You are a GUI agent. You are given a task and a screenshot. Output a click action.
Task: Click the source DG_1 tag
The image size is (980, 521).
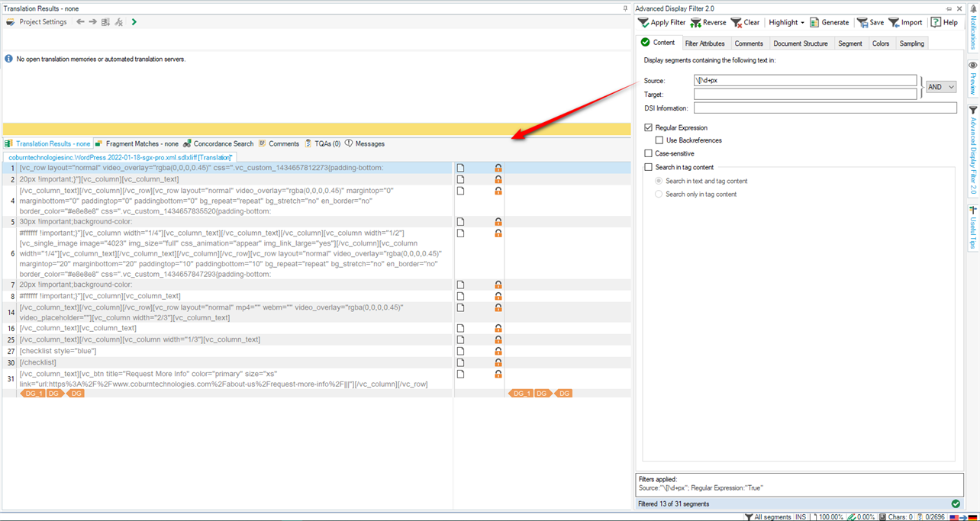(33, 394)
